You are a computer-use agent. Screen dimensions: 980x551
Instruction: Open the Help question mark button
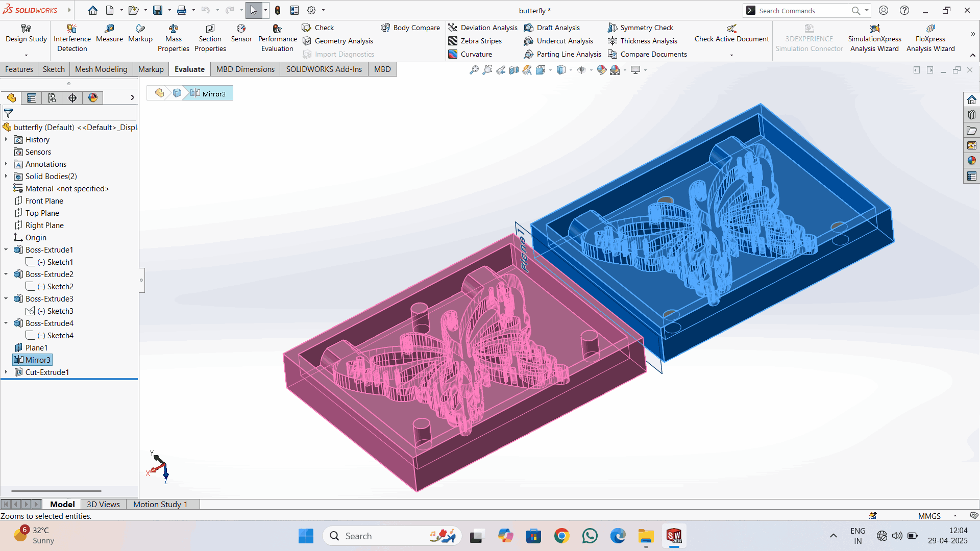click(904, 10)
